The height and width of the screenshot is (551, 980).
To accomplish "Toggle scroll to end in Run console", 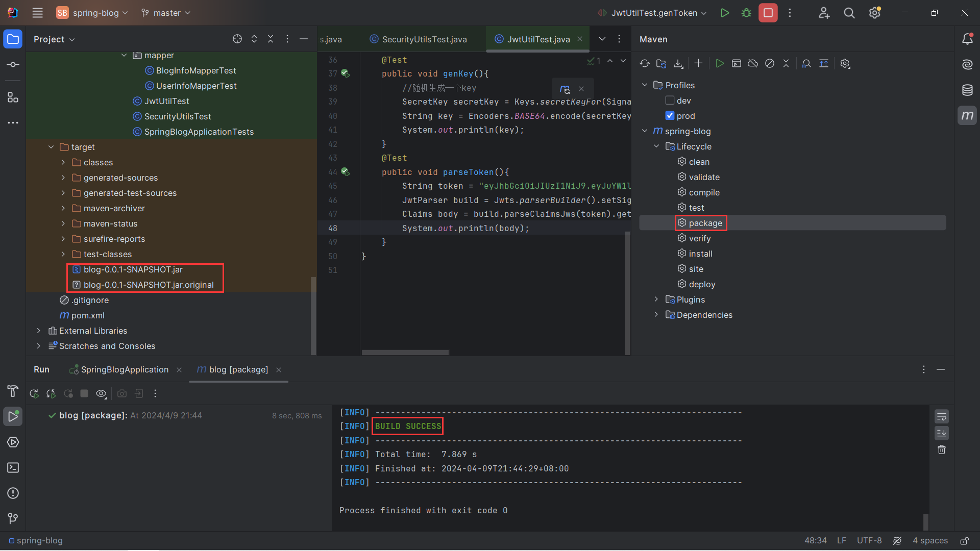I will tap(942, 433).
